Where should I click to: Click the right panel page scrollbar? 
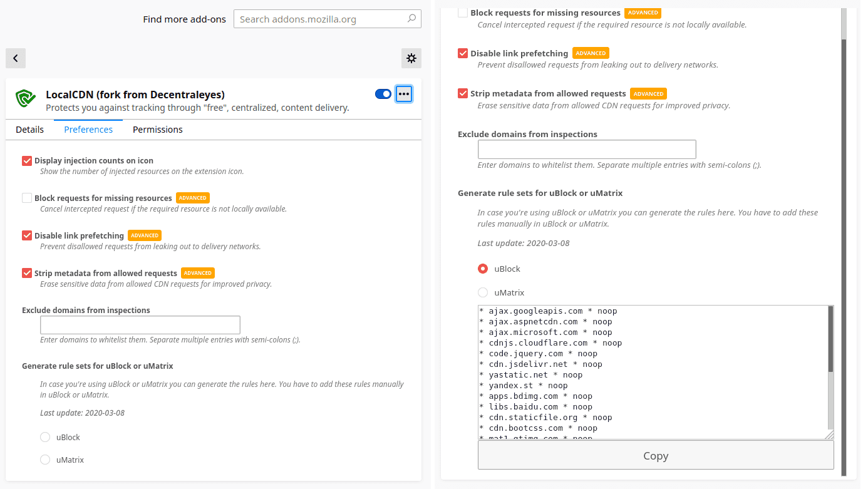[844, 257]
